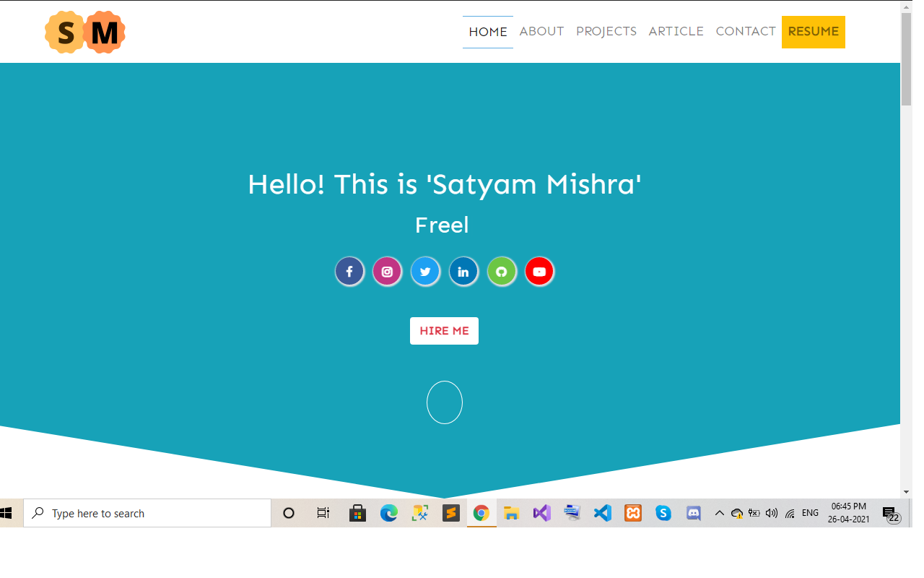Open the YouTube social icon
Viewport: 924px width, 578px height.
[539, 272]
